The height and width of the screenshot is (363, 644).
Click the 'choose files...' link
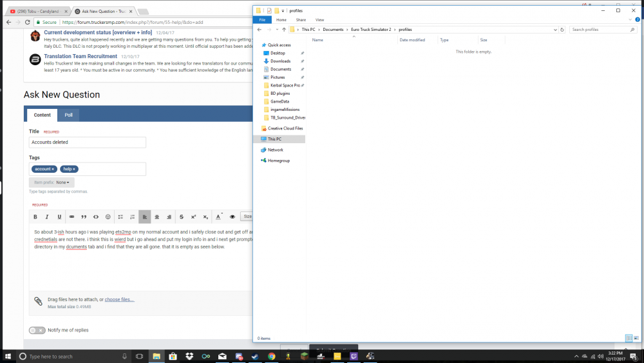119,300
